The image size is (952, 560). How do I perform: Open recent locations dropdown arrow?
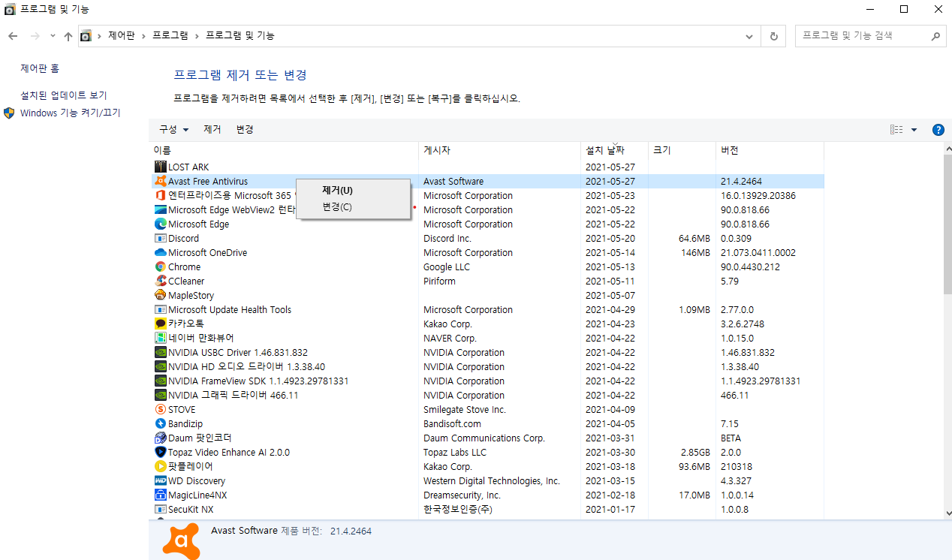click(53, 36)
